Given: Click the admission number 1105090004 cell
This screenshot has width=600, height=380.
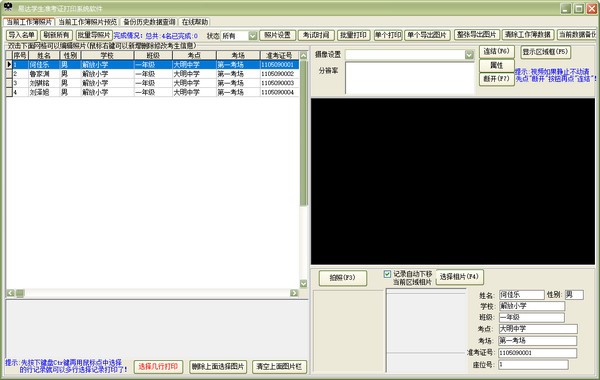Looking at the screenshot, I should pos(279,92).
